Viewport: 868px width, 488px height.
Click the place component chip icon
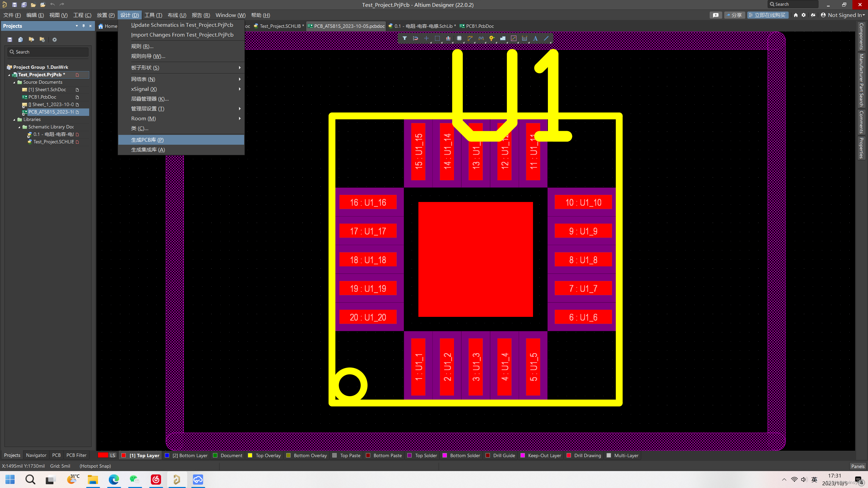coord(459,38)
